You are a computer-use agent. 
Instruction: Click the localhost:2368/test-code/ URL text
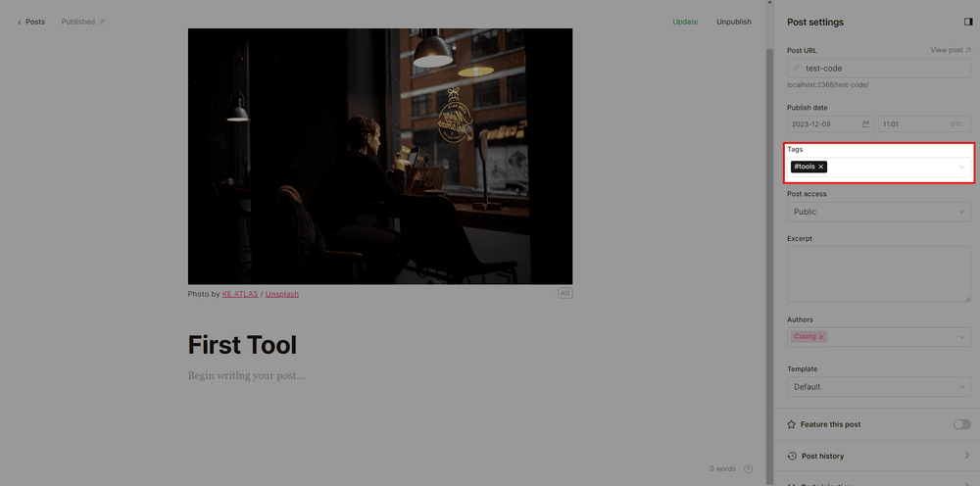point(827,84)
